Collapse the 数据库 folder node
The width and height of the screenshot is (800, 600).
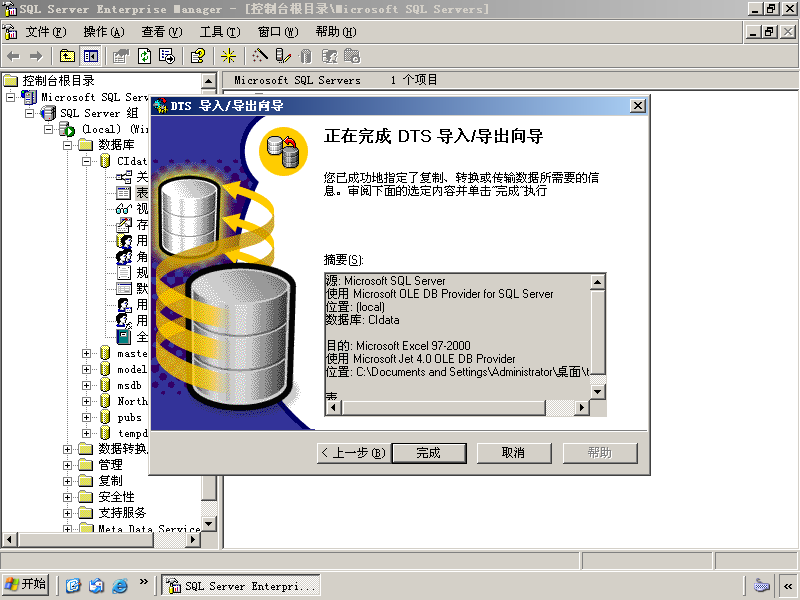pyautogui.click(x=67, y=145)
